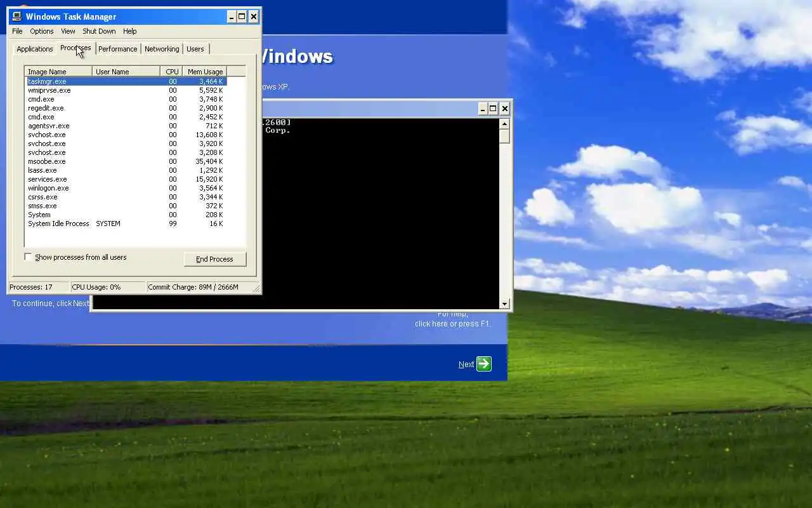
Task: Select svchost.exe using 3,920 K
Action: [x=126, y=144]
